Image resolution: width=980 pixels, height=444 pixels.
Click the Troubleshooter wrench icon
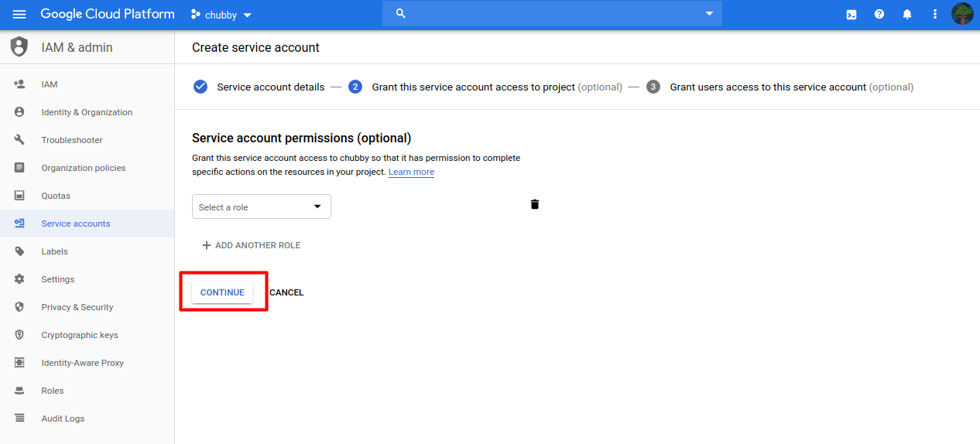[x=19, y=140]
